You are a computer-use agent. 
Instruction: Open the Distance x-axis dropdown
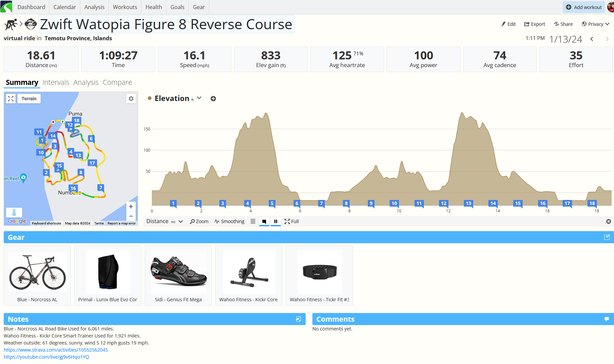165,221
